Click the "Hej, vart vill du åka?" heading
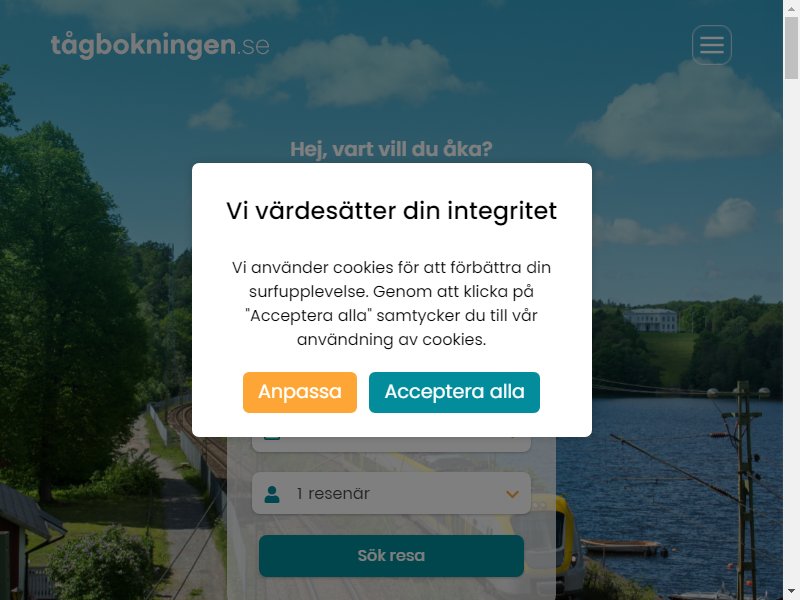The height and width of the screenshot is (600, 800). [x=391, y=149]
